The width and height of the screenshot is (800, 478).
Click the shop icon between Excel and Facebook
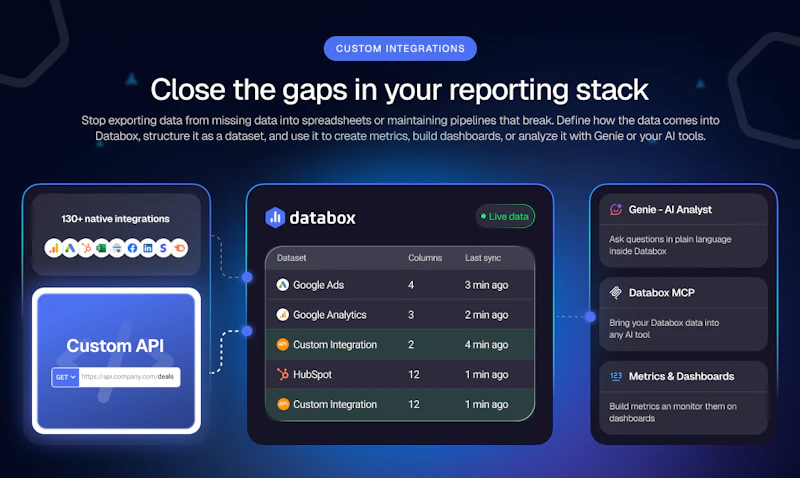tap(117, 248)
